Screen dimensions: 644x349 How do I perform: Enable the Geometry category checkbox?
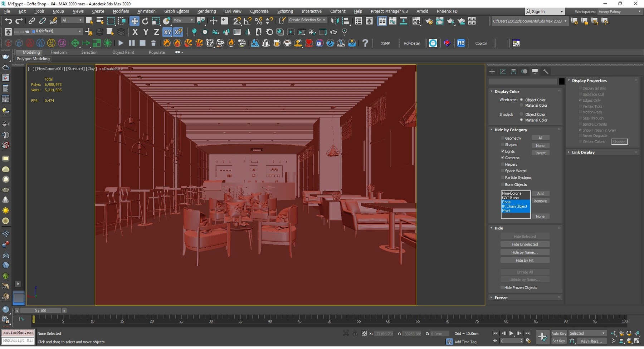tap(503, 138)
